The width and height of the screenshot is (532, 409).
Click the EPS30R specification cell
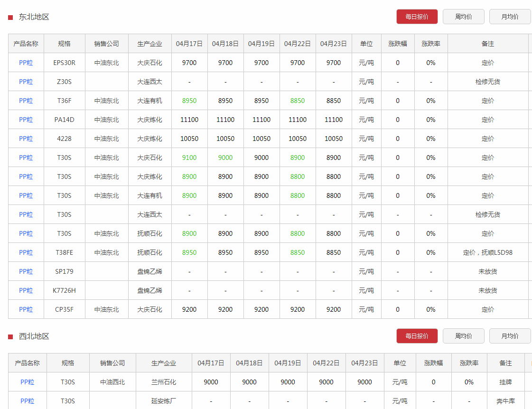pyautogui.click(x=64, y=63)
